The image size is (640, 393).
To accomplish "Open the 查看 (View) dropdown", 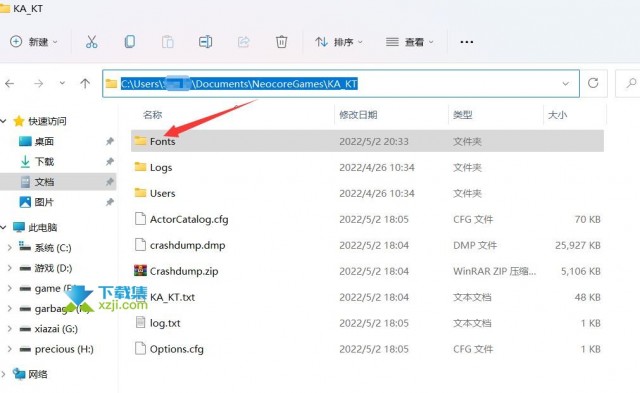I will [x=409, y=42].
